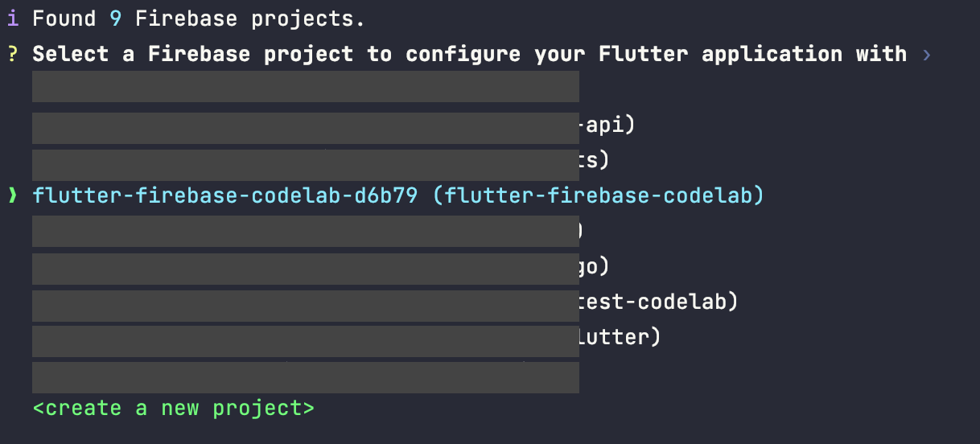
Task: Select the "<create a new project>" option
Action: pos(173,409)
